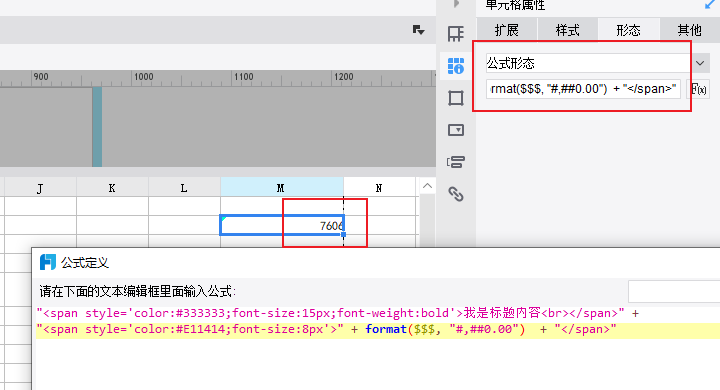Open the dropdown arrow at toolbar right
Viewport: 720px width, 390px height.
(418, 30)
